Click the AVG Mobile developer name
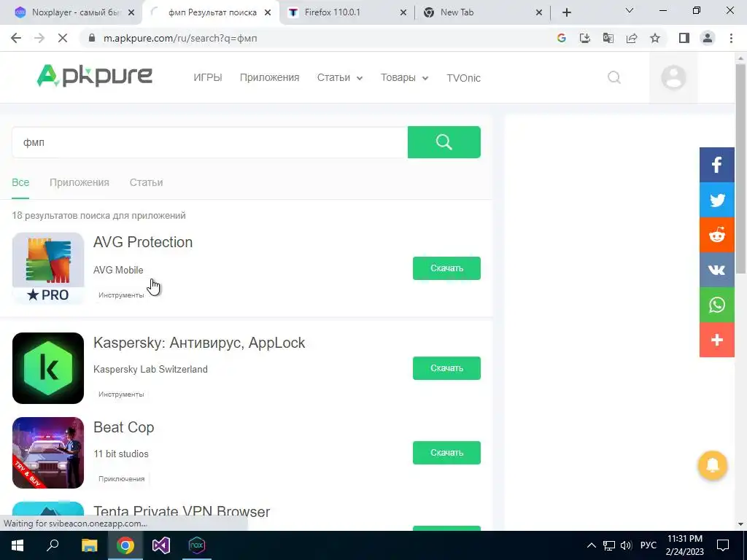The image size is (747, 560). pyautogui.click(x=118, y=270)
